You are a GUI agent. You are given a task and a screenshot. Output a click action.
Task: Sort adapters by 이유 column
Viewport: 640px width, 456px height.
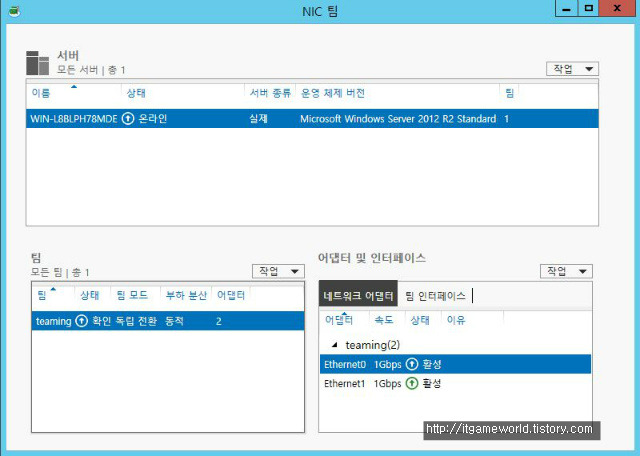[456, 320]
